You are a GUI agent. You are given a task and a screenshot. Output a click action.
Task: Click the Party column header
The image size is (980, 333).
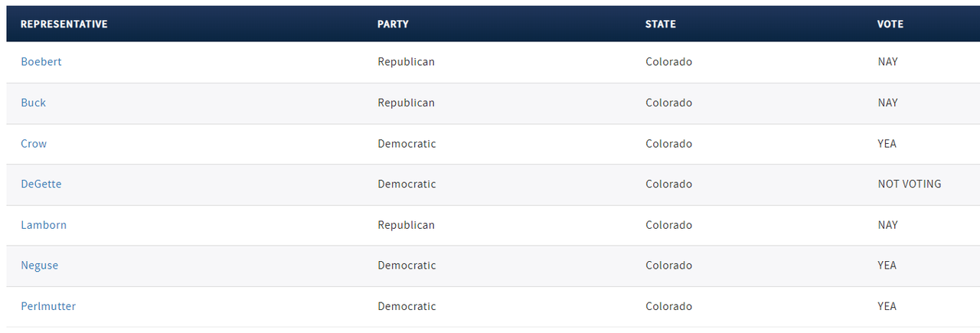click(393, 24)
